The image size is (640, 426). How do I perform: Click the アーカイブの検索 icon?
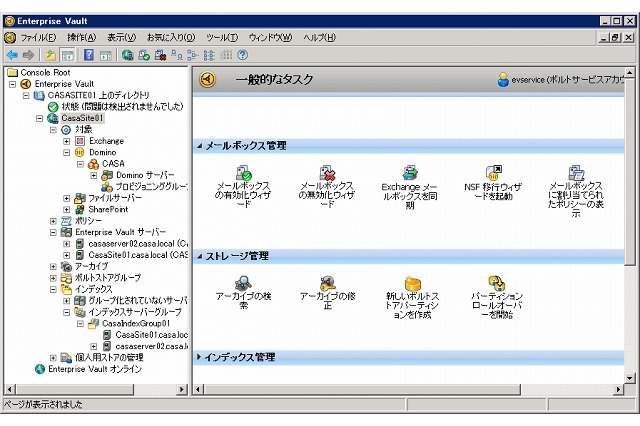(x=244, y=283)
